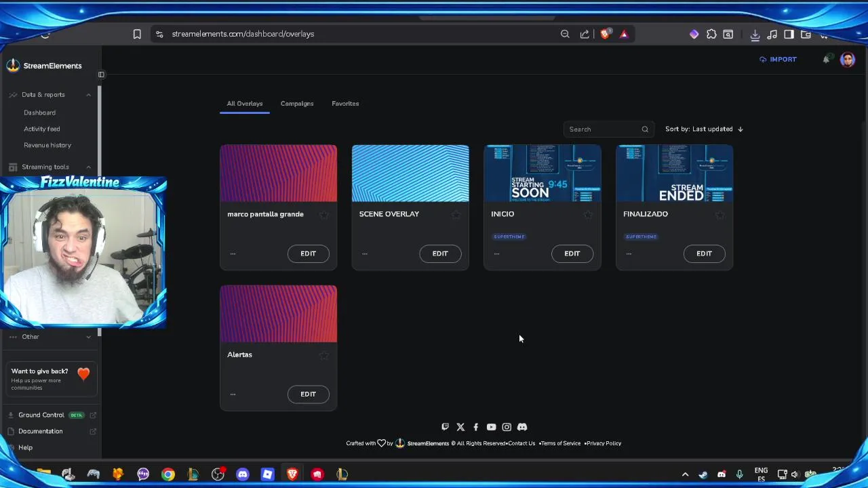
Task: Click the overlay Search field
Action: click(608, 129)
